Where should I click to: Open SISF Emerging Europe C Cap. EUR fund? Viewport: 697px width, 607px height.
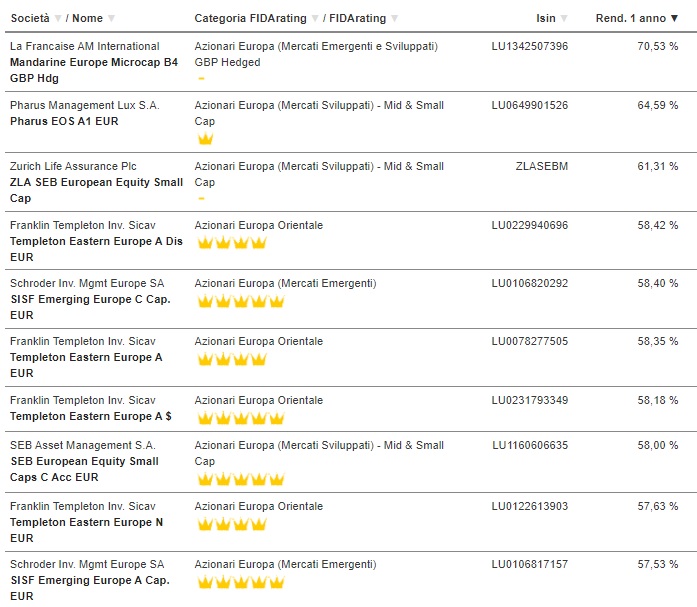pos(90,307)
